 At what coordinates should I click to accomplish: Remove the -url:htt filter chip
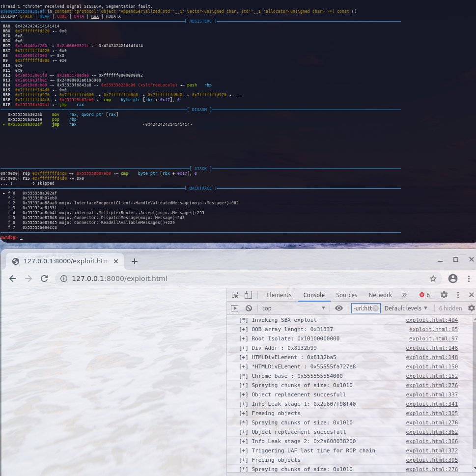[x=375, y=308]
